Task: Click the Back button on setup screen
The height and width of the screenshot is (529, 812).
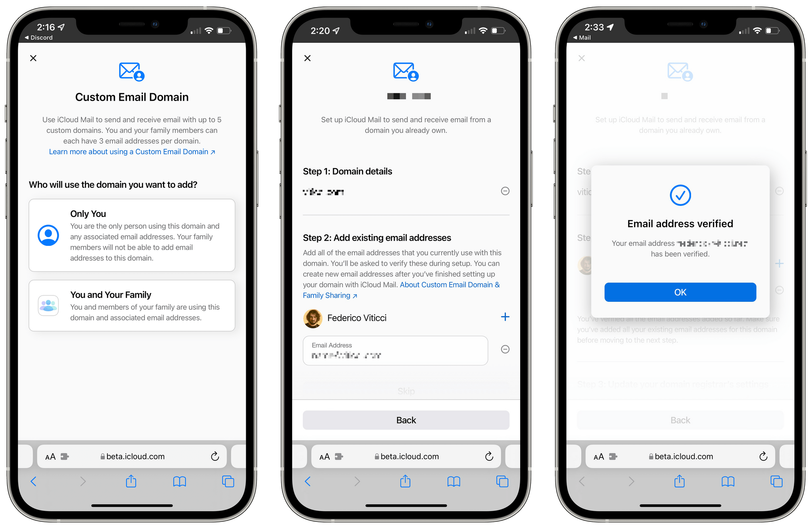Action: click(406, 421)
